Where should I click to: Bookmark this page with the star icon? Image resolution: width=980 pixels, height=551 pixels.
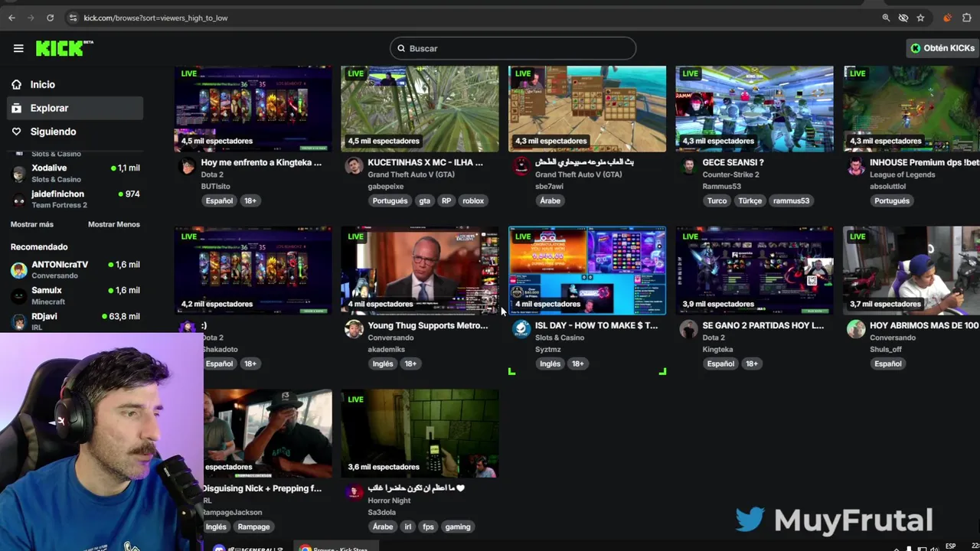(920, 18)
